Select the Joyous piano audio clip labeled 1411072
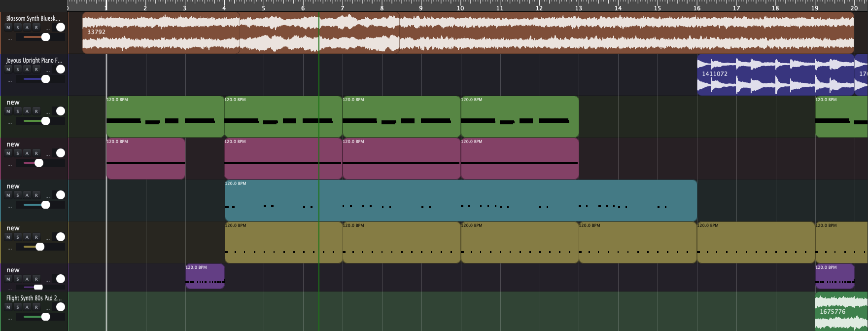Screen dimensions: 868x331 click(776, 74)
